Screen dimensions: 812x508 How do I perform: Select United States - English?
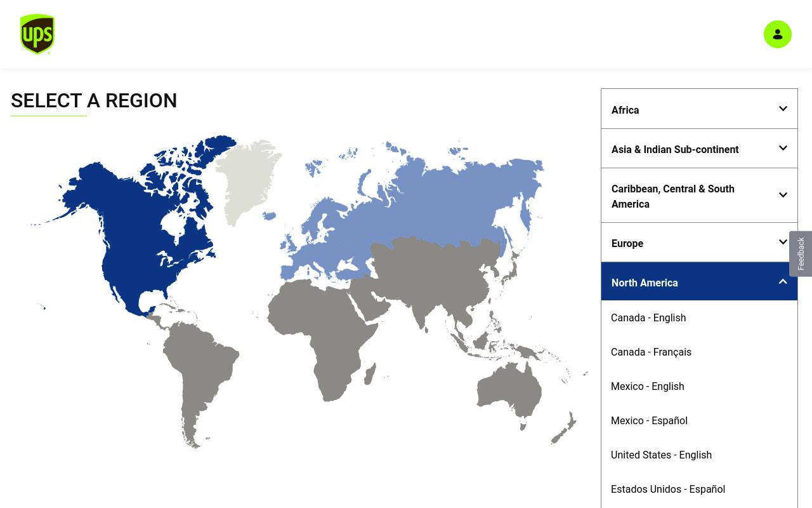click(x=661, y=455)
